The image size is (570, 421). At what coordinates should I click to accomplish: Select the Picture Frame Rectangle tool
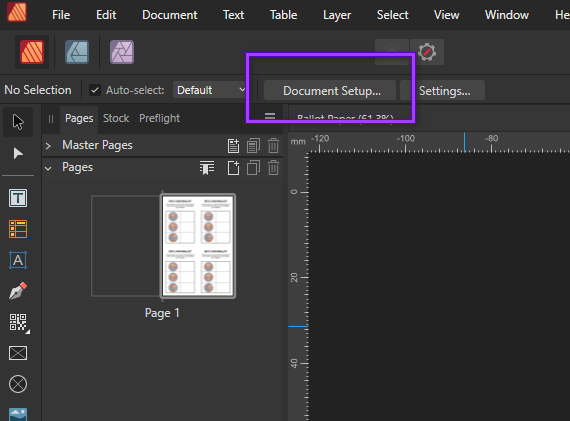pyautogui.click(x=18, y=353)
